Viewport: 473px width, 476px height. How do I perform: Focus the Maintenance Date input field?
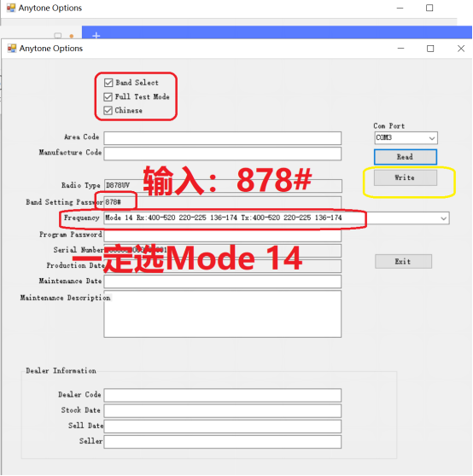pyautogui.click(x=222, y=282)
